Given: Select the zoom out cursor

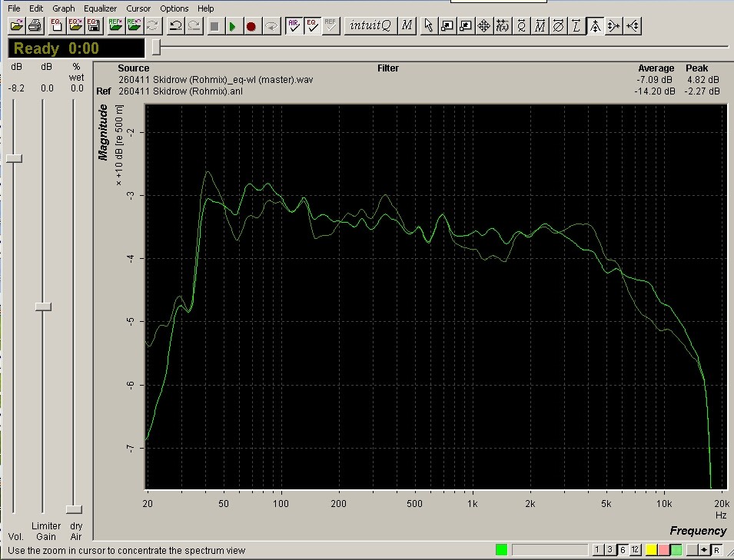Looking at the screenshot, I should click(465, 25).
